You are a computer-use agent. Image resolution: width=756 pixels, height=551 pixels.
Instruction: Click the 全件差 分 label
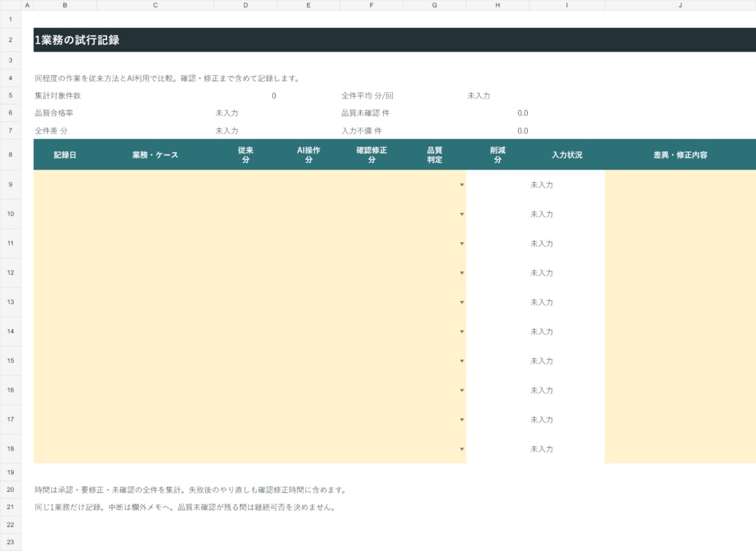[x=51, y=131]
